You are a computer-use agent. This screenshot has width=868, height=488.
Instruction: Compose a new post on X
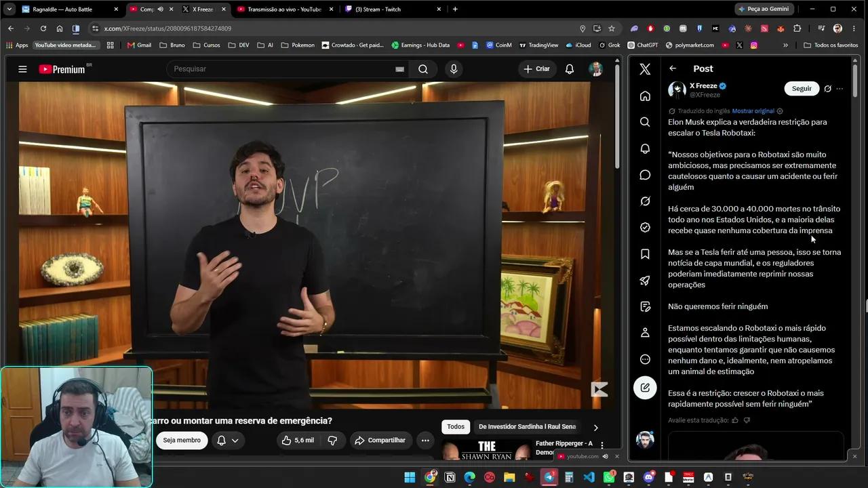(645, 388)
